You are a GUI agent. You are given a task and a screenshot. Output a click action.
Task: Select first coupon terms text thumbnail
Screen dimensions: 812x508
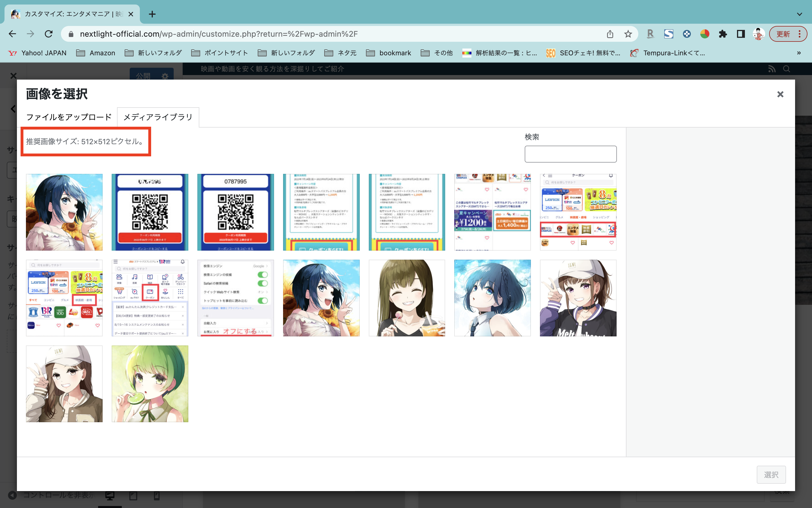pyautogui.click(x=321, y=212)
